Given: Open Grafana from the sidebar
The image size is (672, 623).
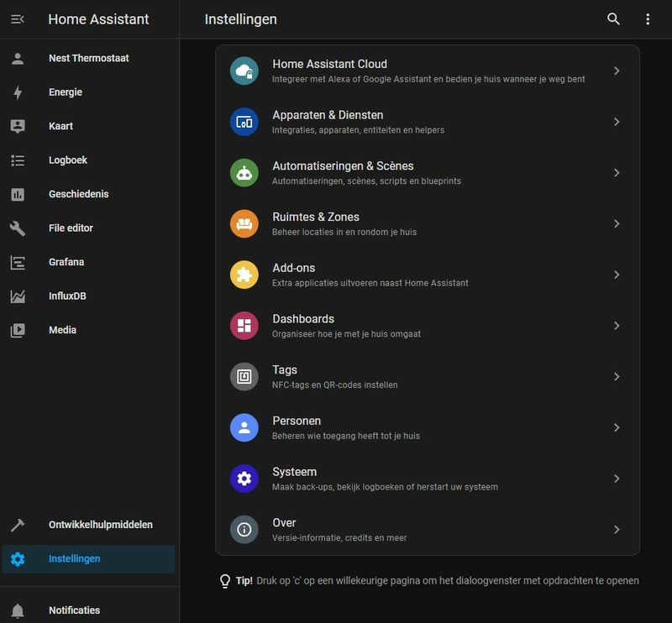Looking at the screenshot, I should pos(66,262).
